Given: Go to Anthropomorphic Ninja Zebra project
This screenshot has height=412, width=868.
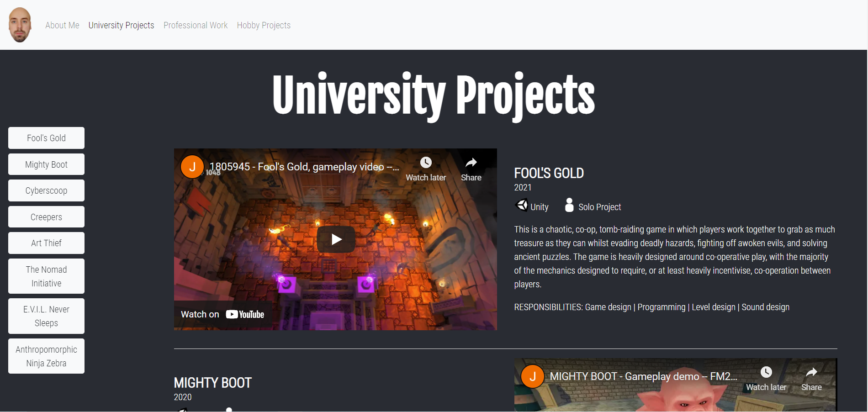Looking at the screenshot, I should [x=46, y=356].
